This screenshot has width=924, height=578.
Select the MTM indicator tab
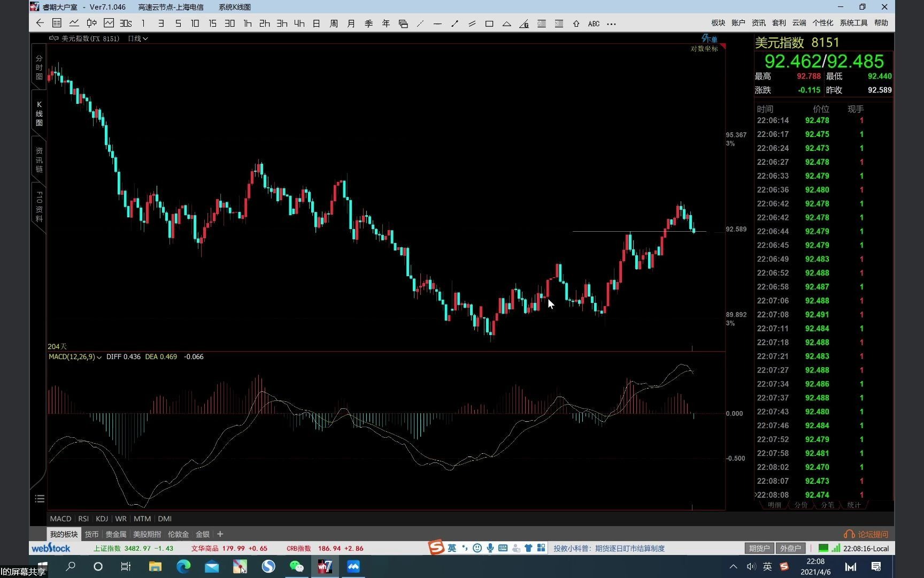pyautogui.click(x=142, y=519)
